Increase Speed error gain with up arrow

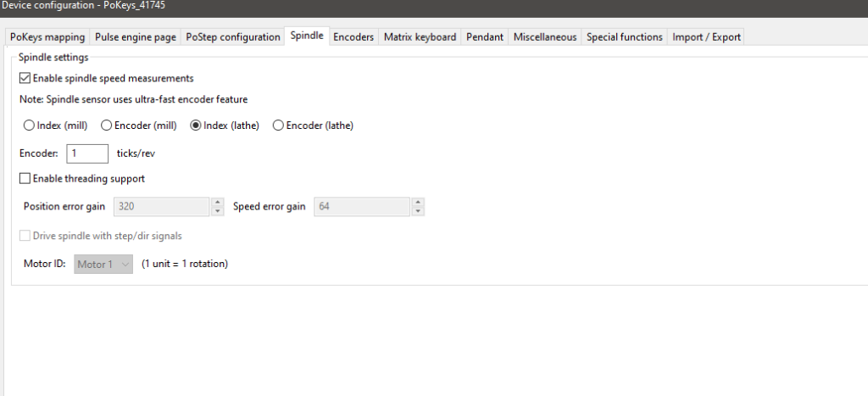tap(419, 202)
